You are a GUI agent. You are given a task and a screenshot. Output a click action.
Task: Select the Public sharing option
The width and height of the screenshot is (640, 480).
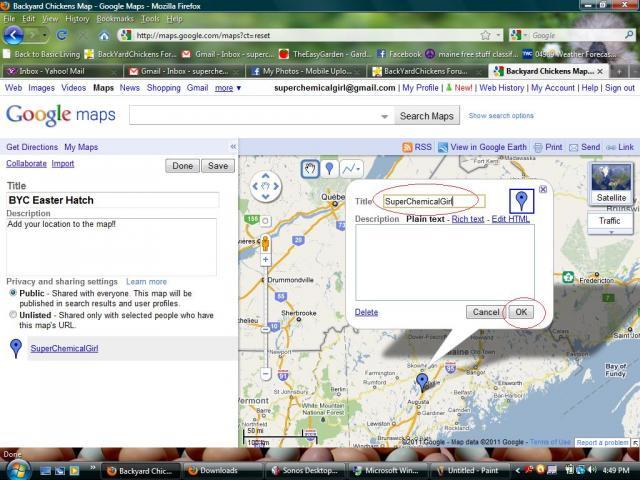coord(13,293)
